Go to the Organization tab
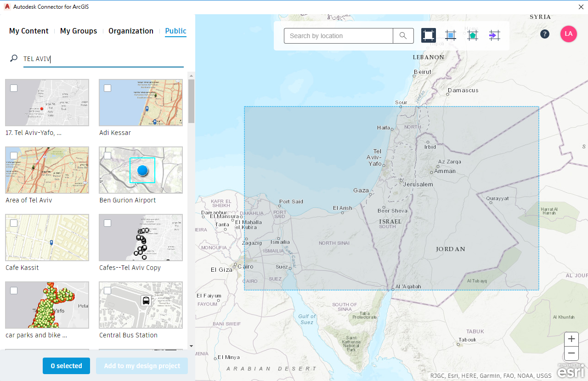 (x=131, y=31)
